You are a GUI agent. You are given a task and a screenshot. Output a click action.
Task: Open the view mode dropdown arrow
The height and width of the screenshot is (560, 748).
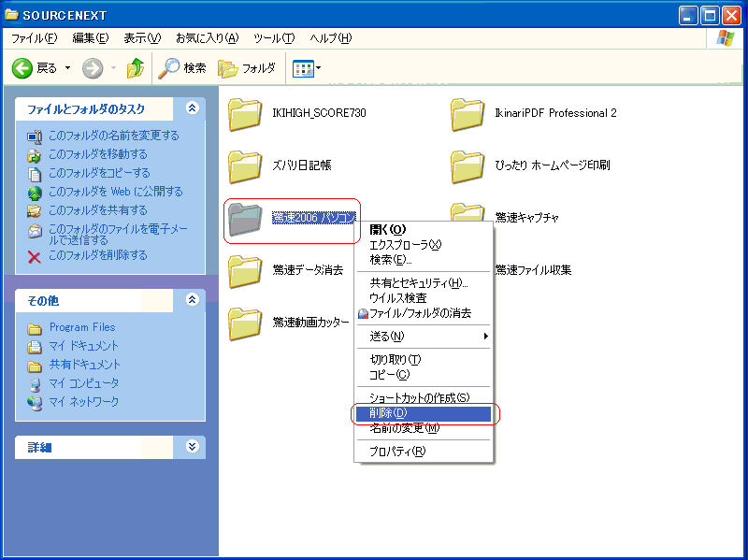[318, 68]
